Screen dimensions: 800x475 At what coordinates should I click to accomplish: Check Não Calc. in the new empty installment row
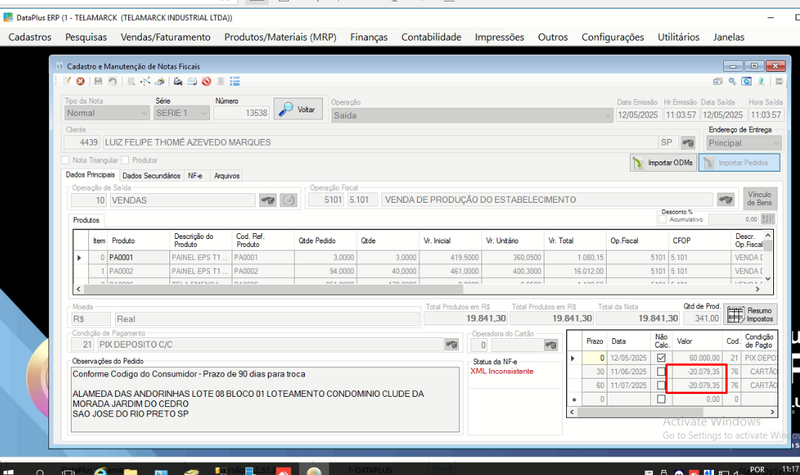click(x=661, y=399)
